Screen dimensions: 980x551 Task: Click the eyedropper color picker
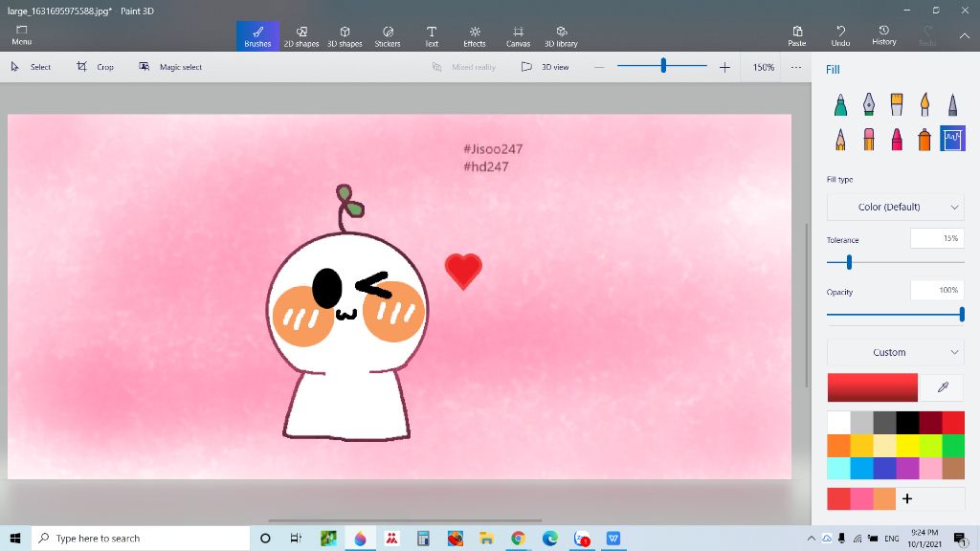click(x=942, y=387)
